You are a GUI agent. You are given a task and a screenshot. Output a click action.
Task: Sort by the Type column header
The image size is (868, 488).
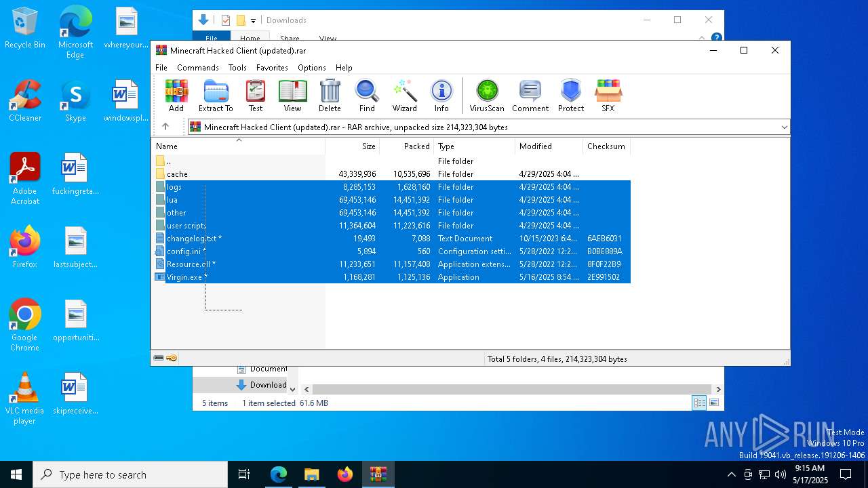[x=475, y=146]
